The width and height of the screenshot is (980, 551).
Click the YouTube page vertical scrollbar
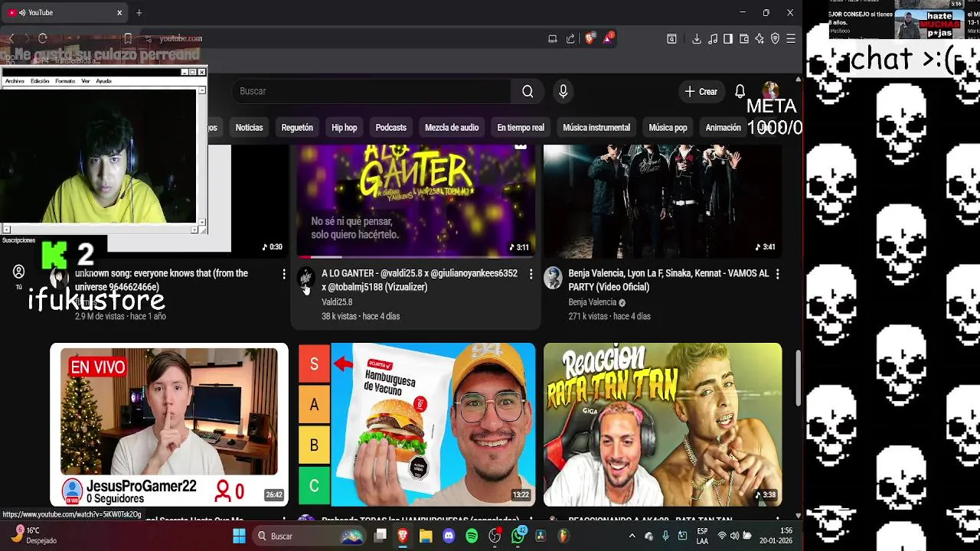(x=798, y=379)
